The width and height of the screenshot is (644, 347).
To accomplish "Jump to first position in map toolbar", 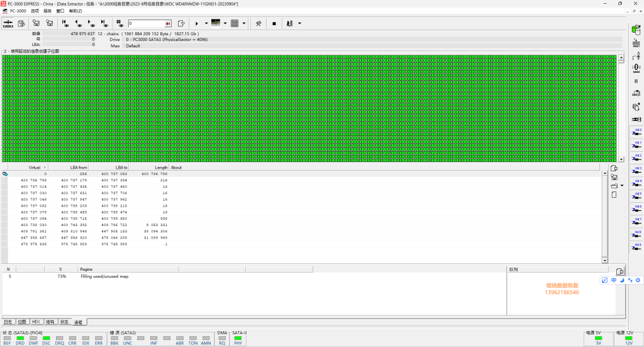I will click(x=65, y=23).
